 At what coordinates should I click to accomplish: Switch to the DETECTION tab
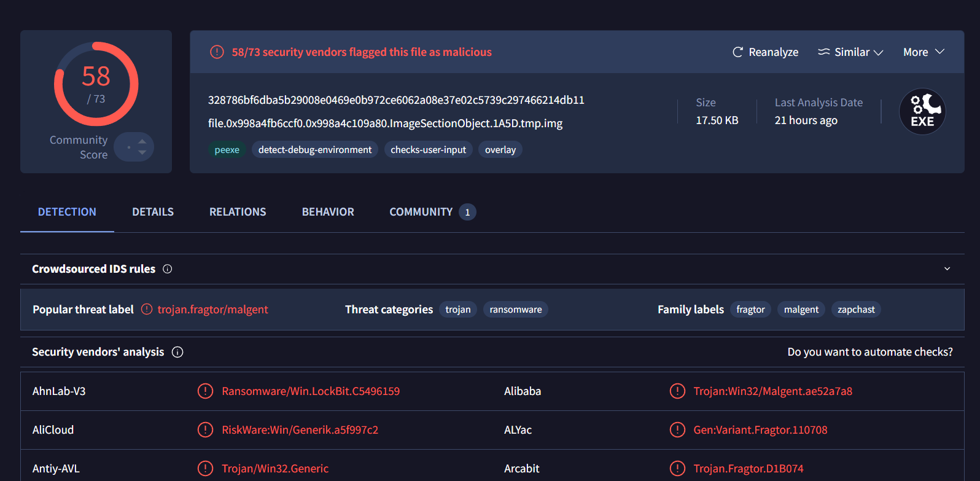click(67, 212)
